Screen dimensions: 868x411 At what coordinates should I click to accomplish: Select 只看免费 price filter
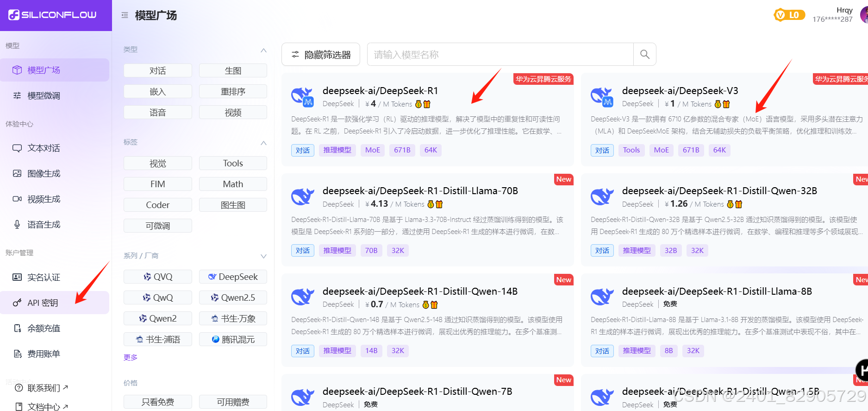pyautogui.click(x=158, y=402)
